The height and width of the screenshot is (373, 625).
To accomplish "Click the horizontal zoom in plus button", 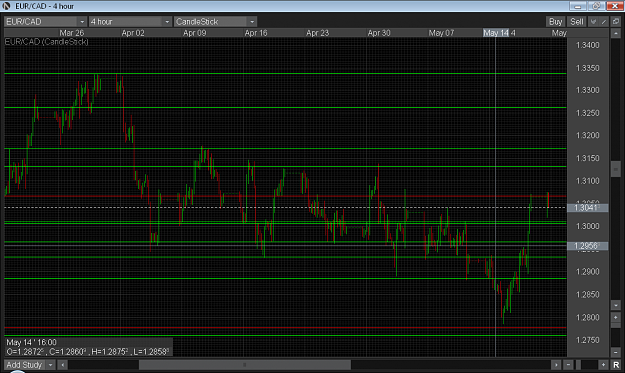I will click(603, 365).
